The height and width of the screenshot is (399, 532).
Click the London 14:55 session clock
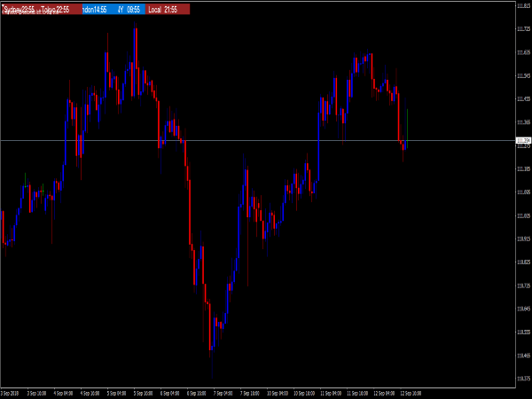pos(95,10)
